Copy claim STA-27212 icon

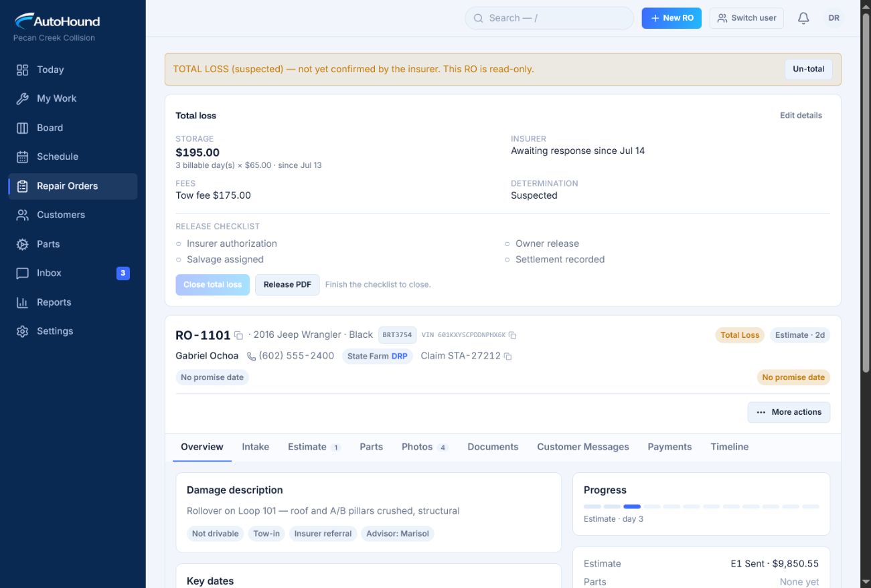[507, 357]
